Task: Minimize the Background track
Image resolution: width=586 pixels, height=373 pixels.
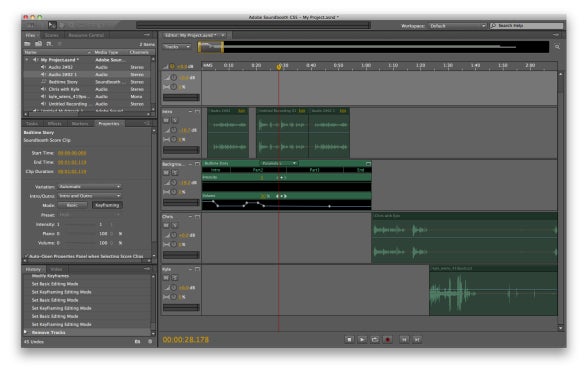Action: tap(190, 164)
